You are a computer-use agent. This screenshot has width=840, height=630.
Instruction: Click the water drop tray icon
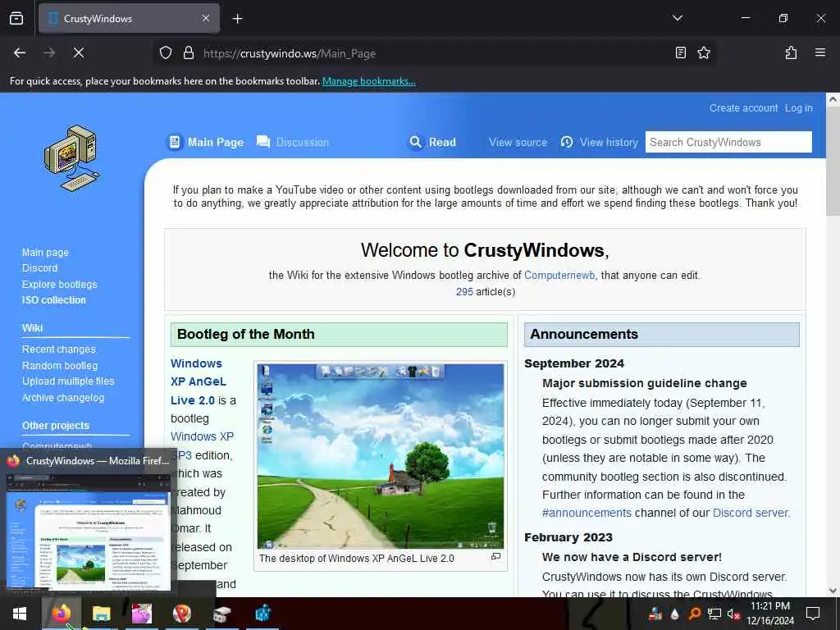[x=674, y=614]
